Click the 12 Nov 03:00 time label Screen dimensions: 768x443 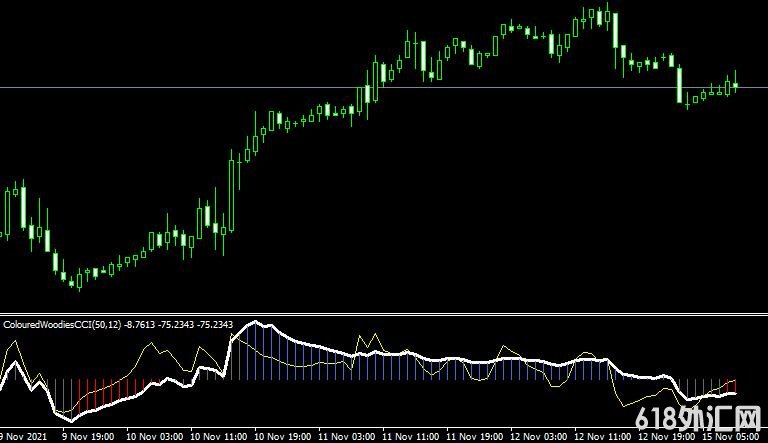point(538,437)
